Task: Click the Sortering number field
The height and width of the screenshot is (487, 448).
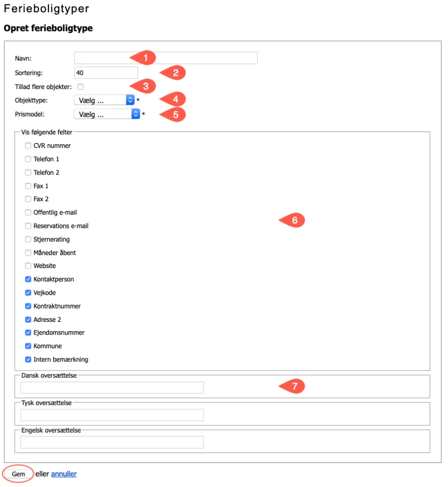Action: pyautogui.click(x=106, y=73)
